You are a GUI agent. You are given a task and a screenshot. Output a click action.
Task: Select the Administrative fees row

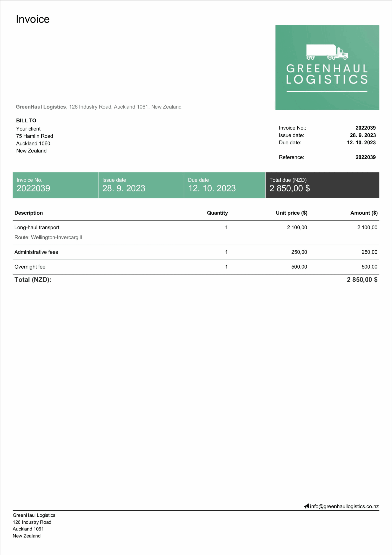(196, 252)
